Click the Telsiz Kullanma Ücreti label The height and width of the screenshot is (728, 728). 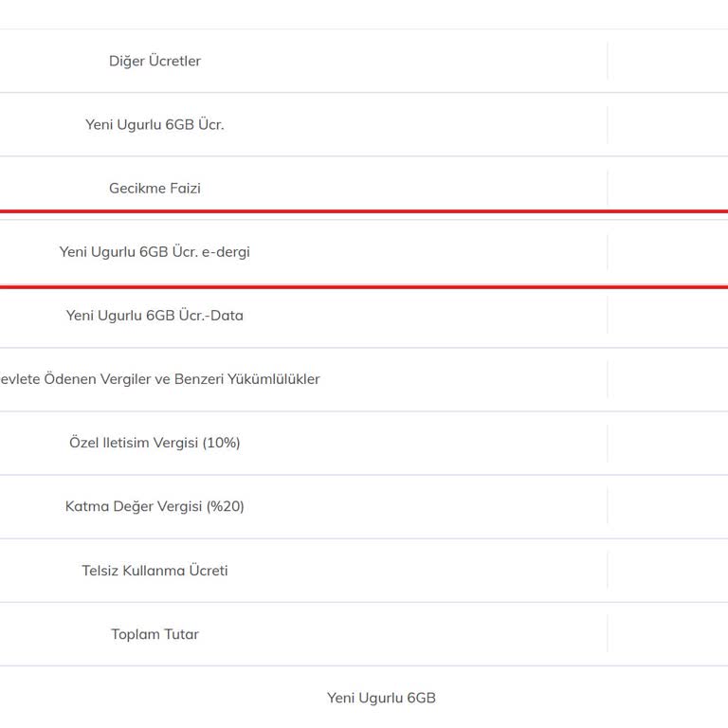click(x=155, y=571)
